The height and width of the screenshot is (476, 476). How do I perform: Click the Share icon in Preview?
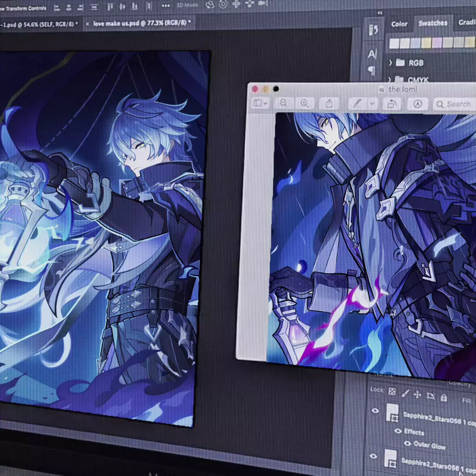(x=329, y=104)
